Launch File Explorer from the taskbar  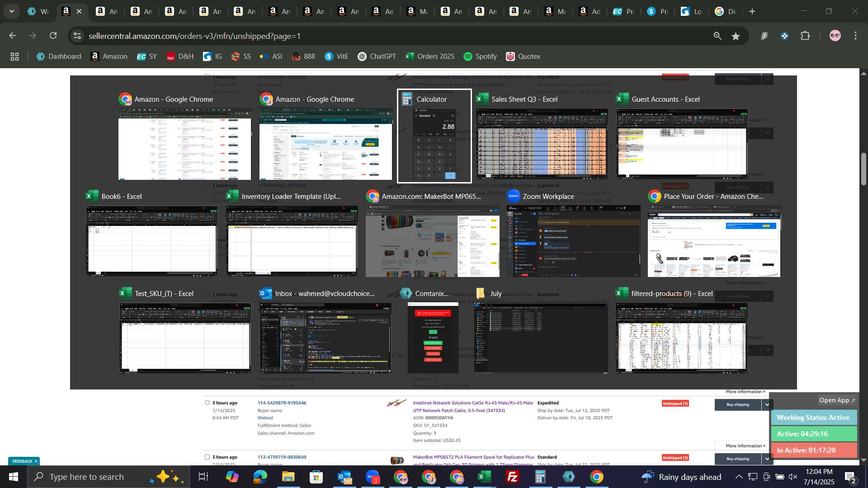(x=288, y=477)
